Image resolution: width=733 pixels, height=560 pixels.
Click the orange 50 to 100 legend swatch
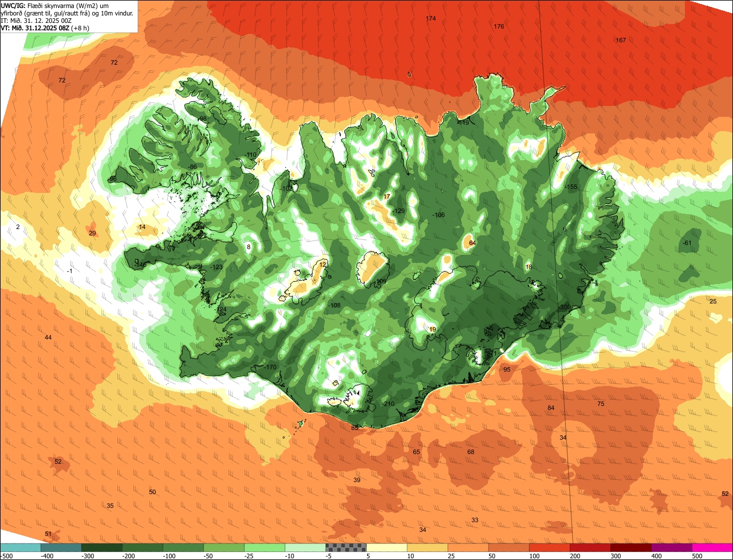[x=508, y=547]
